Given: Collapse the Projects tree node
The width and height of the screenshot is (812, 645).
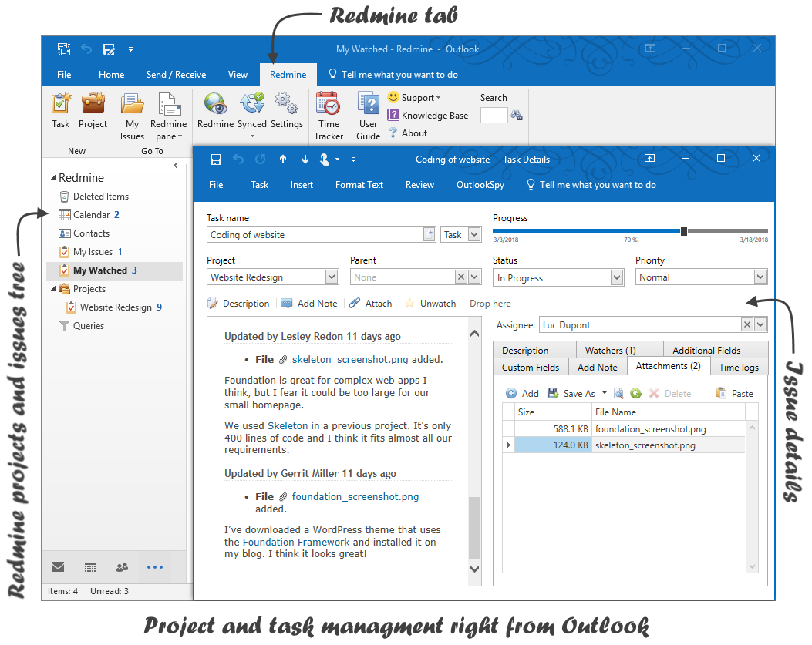Looking at the screenshot, I should coord(52,289).
